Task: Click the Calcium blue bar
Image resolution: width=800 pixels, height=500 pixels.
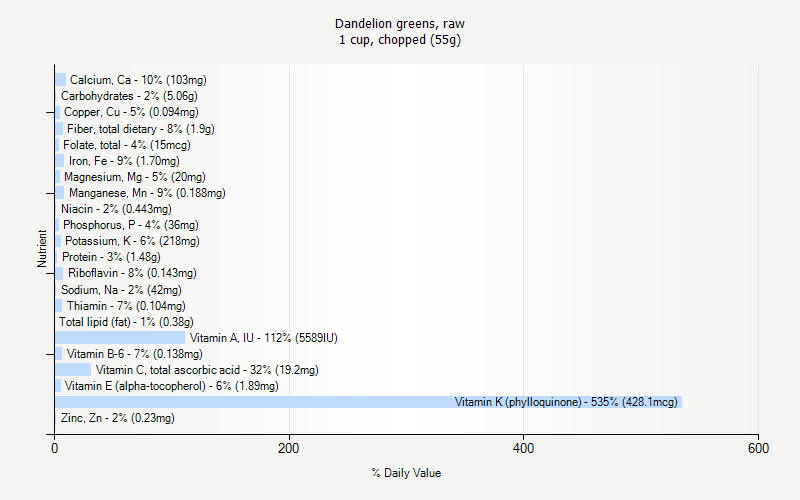Action: (61, 80)
